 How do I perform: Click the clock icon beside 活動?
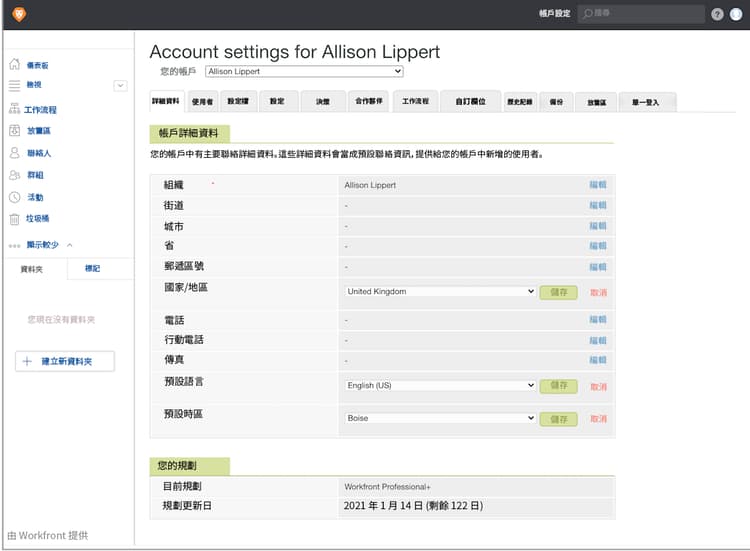point(15,197)
